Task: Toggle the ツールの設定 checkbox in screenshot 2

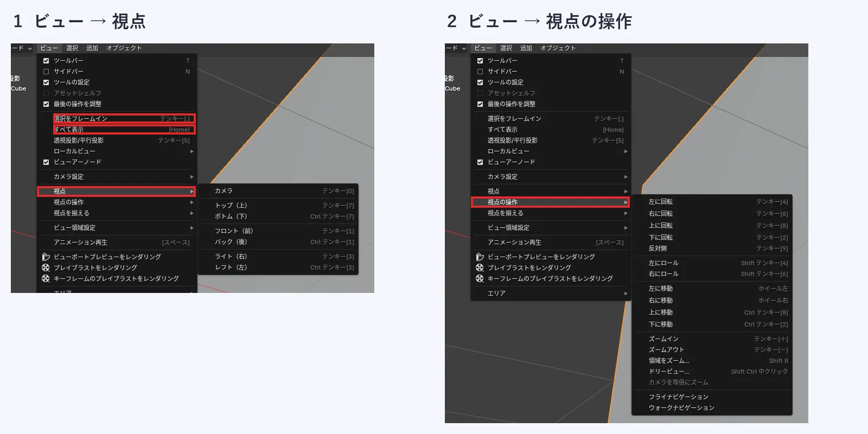Action: coord(480,82)
